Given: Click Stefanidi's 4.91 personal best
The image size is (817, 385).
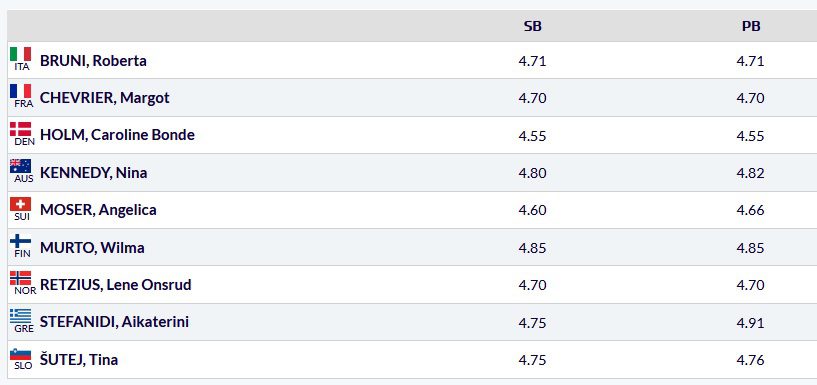Looking at the screenshot, I should pyautogui.click(x=750, y=322).
